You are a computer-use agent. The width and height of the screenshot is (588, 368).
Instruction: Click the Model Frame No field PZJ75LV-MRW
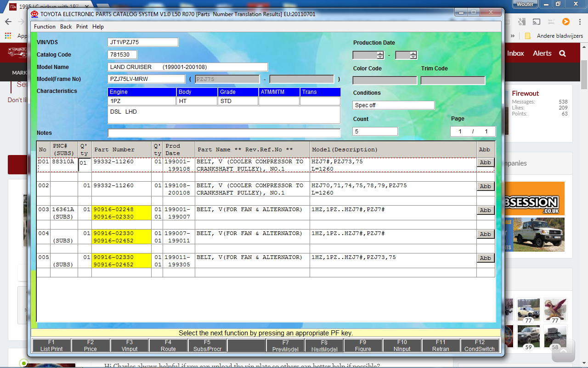146,79
